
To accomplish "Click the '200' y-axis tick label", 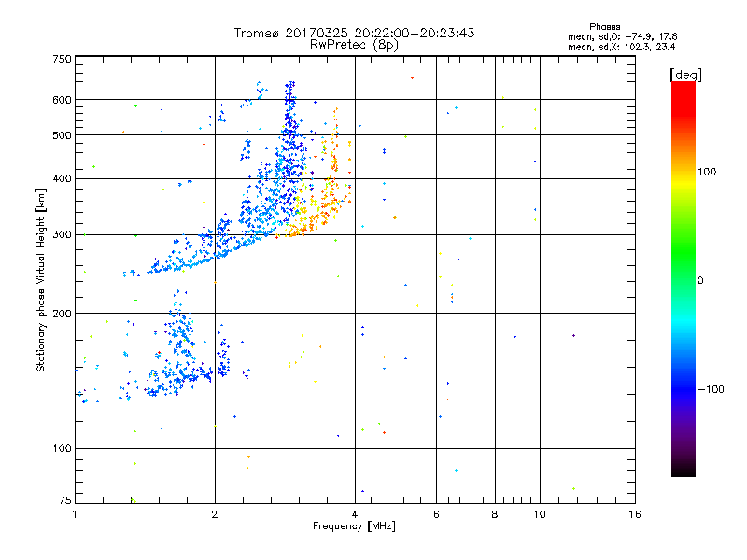I will (62, 314).
